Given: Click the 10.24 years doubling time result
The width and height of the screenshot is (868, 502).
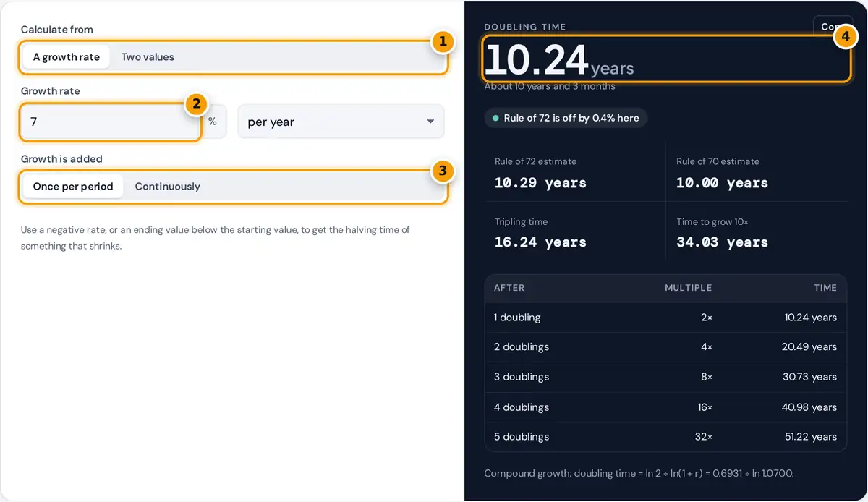Looking at the screenshot, I should coord(559,59).
